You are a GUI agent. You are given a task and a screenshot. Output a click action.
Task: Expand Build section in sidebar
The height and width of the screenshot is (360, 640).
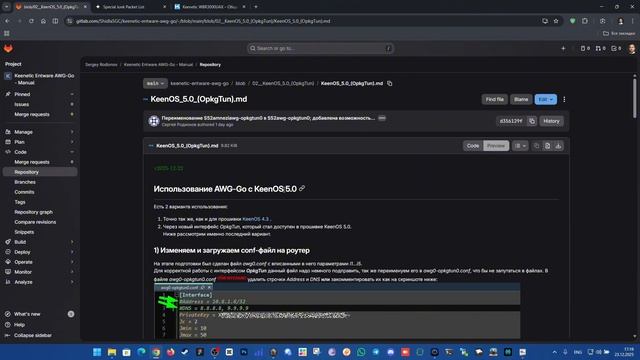pyautogui.click(x=40, y=242)
